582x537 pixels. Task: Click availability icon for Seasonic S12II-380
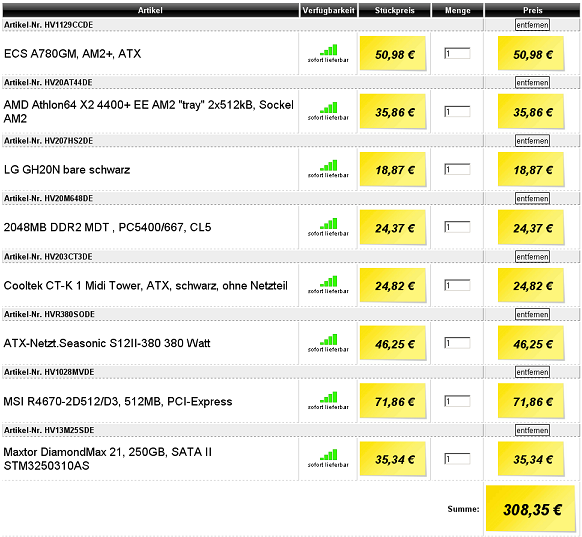(x=328, y=343)
